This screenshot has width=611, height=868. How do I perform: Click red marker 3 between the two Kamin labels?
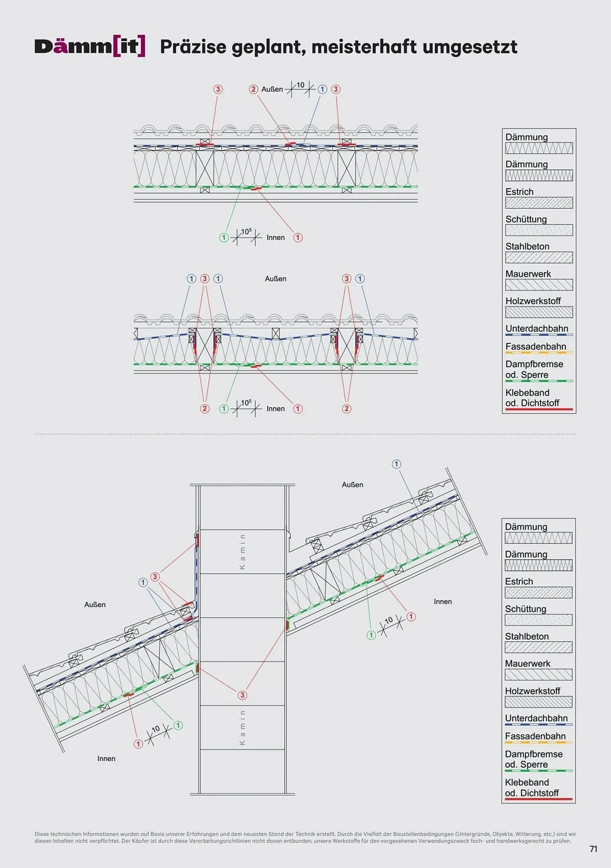click(242, 695)
